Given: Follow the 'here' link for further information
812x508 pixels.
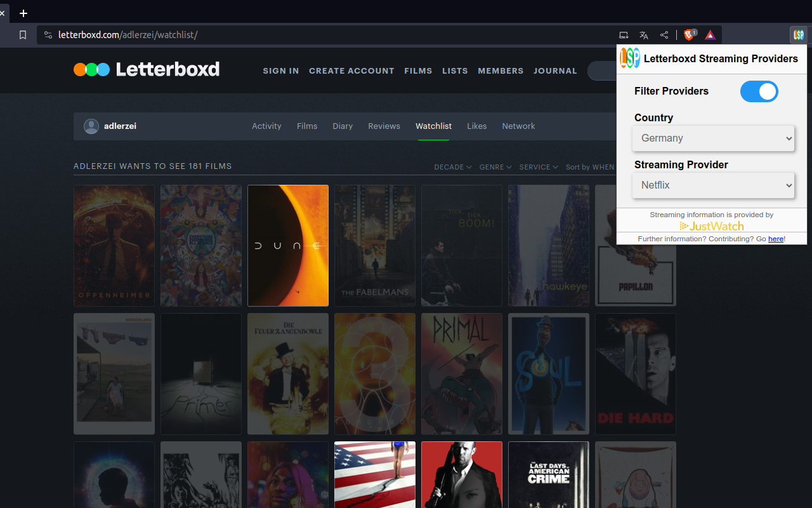Looking at the screenshot, I should 776,239.
